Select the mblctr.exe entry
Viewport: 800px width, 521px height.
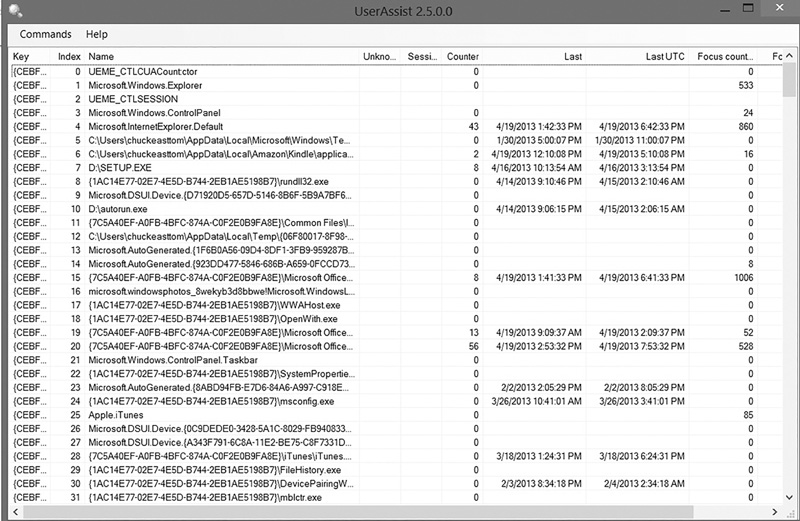(396, 498)
